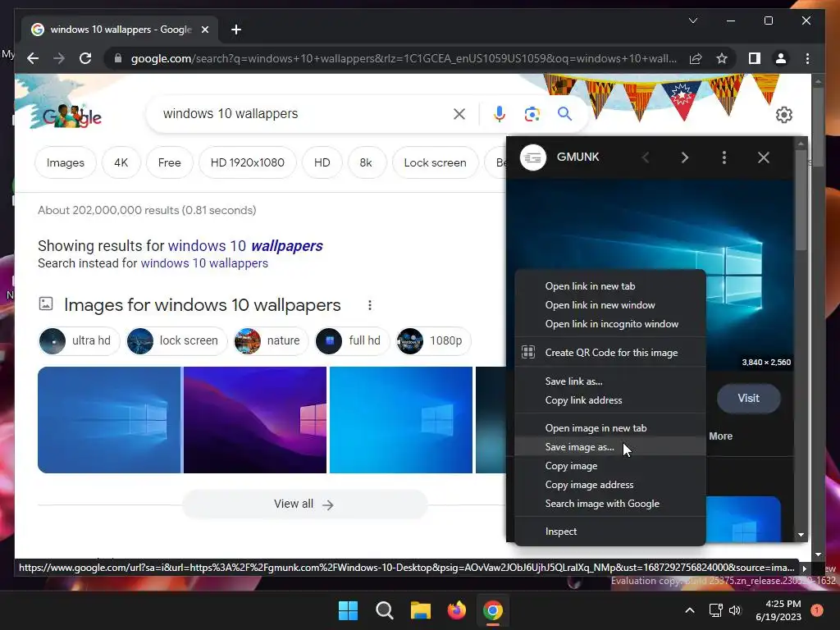Open the Chrome profile icon
The height and width of the screenshot is (630, 840).
(781, 58)
